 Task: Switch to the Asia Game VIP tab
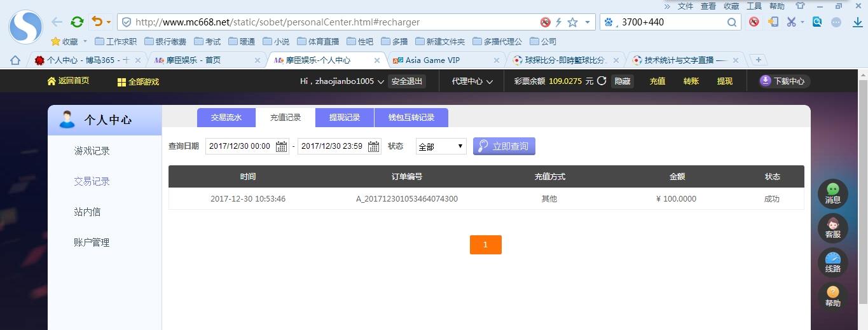click(446, 60)
